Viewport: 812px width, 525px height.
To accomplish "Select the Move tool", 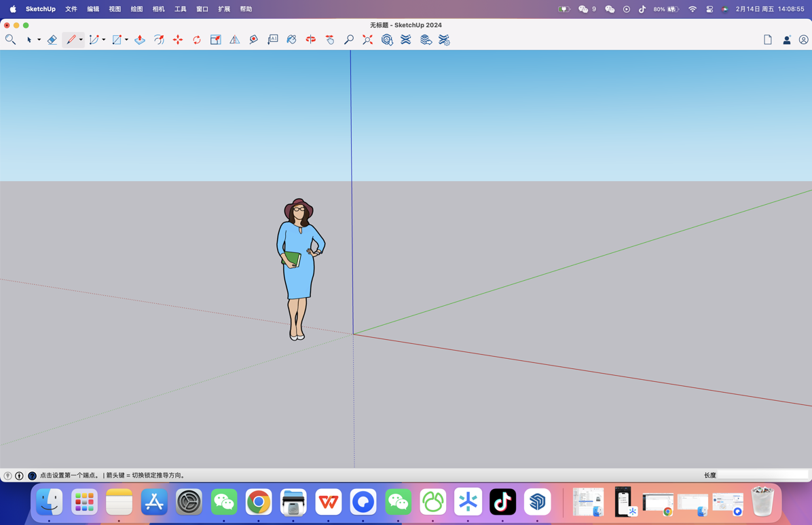I will click(x=178, y=39).
